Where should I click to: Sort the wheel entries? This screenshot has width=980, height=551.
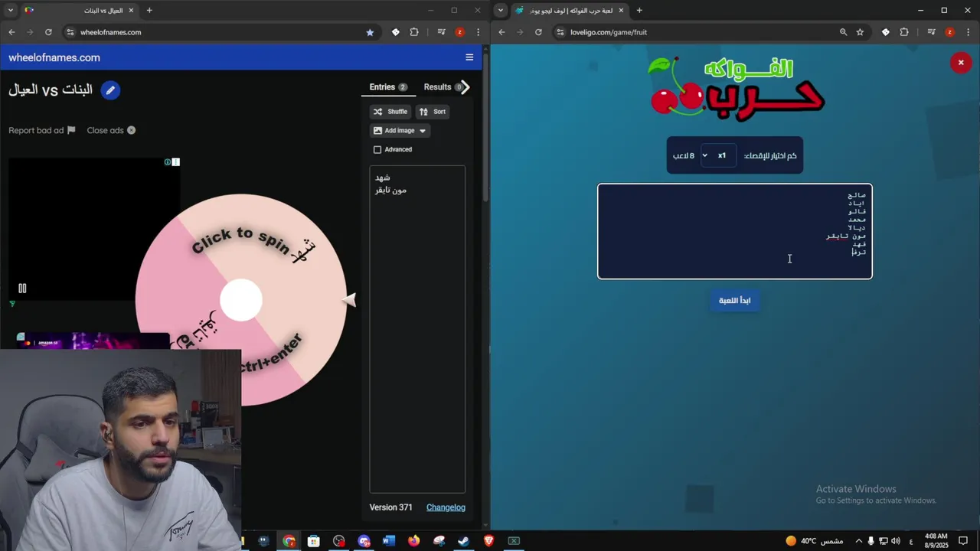tap(433, 112)
